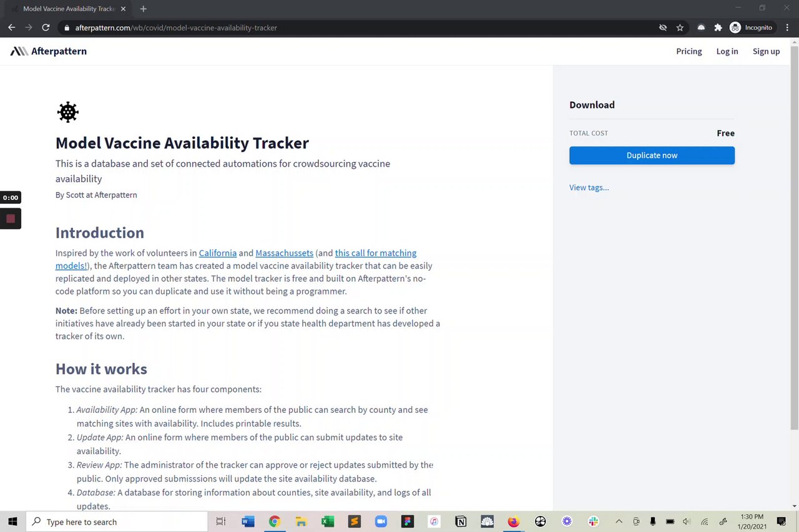Click the third-party cookies blocked eye icon
The image size is (799, 532).
(x=663, y=27)
